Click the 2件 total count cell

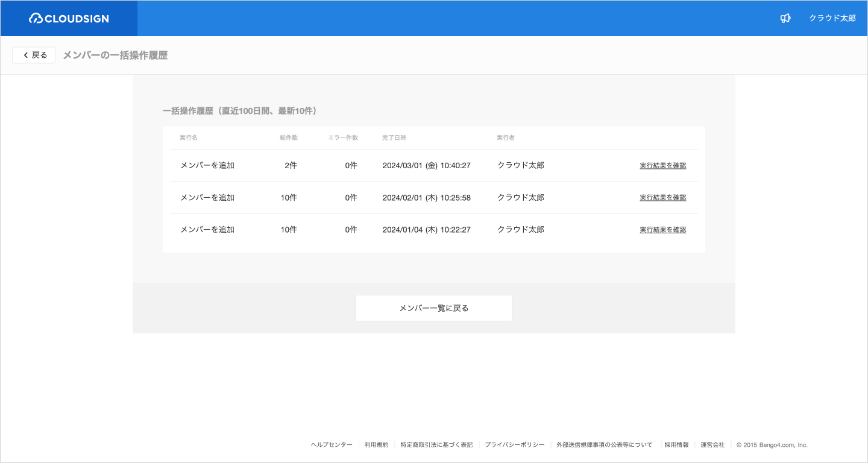click(x=291, y=166)
